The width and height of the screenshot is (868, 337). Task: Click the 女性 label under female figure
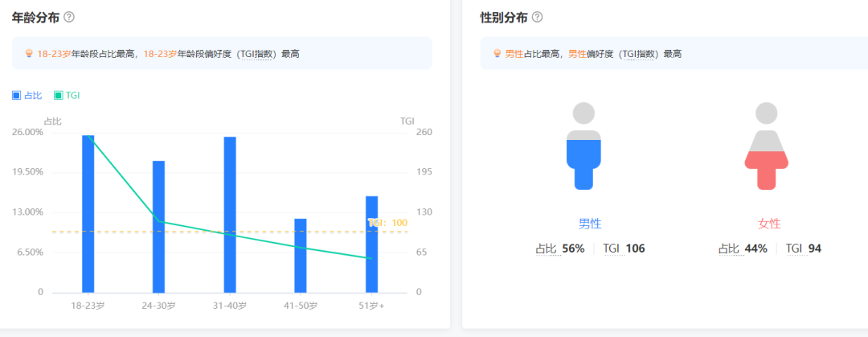[x=769, y=224]
